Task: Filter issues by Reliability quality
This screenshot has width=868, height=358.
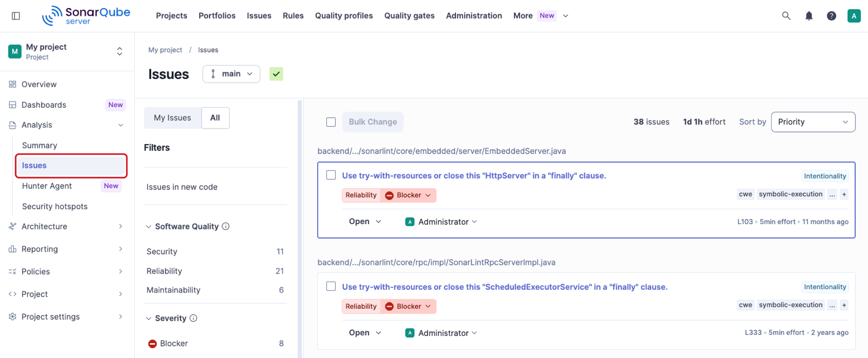Action: pos(215,271)
